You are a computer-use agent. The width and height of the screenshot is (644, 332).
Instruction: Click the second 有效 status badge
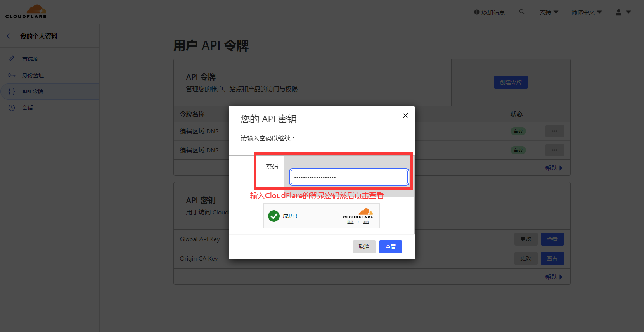click(518, 150)
